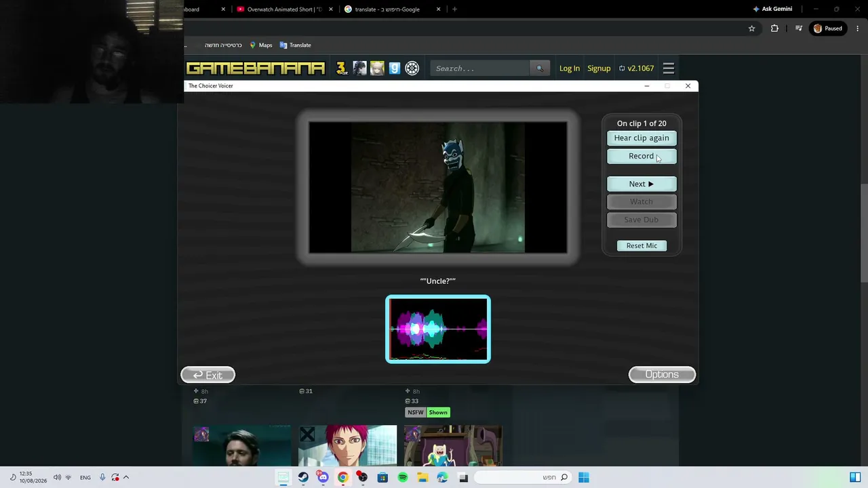Bookmark this page with the star icon
The image size is (868, 488).
pos(751,28)
